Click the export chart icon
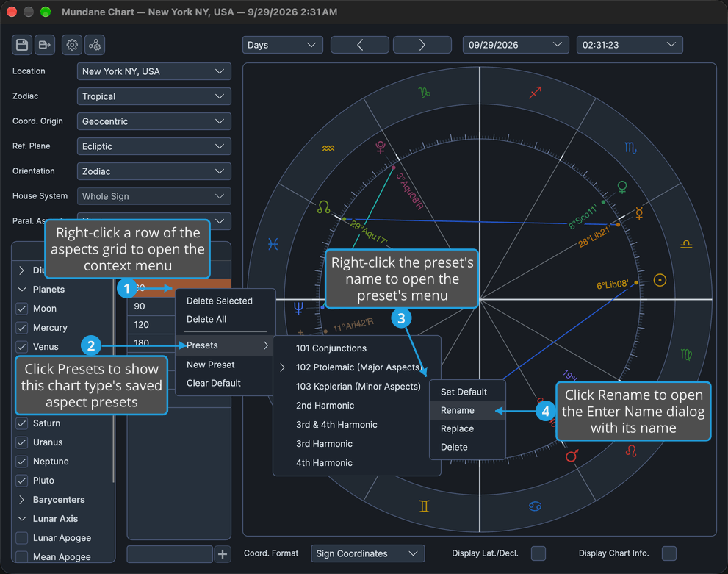Viewport: 728px width, 574px height. (45, 45)
